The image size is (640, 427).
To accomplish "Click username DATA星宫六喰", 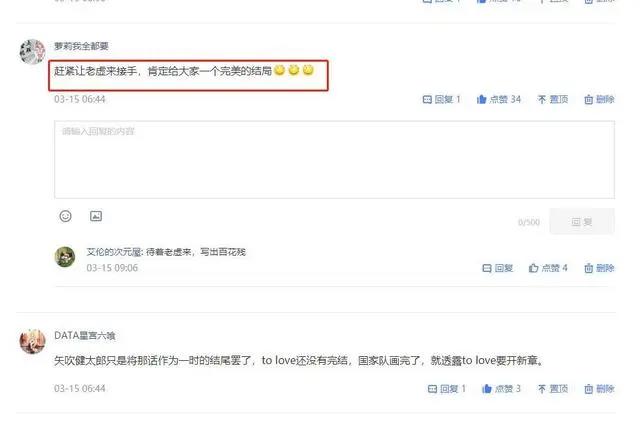I will [84, 336].
